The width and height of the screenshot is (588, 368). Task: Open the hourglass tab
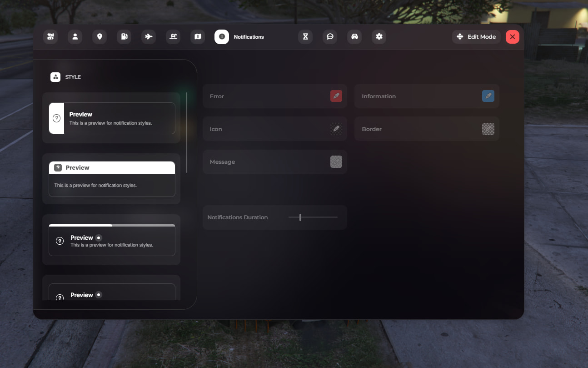(x=305, y=37)
